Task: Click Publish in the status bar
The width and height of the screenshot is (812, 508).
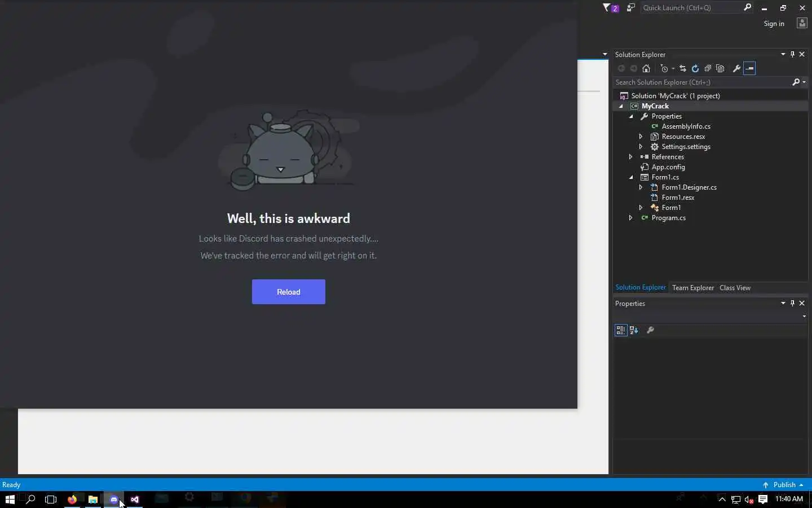Action: coord(783,485)
